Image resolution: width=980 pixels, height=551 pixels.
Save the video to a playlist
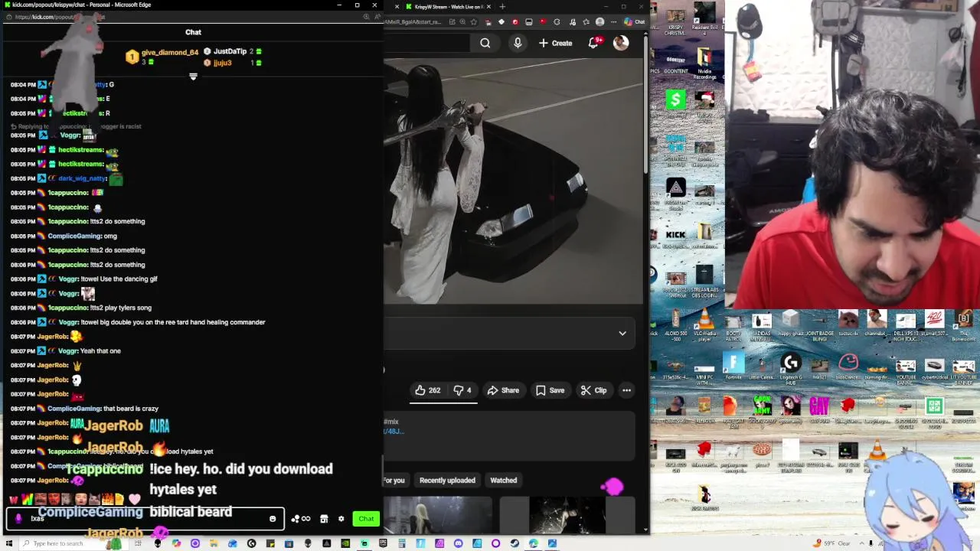(550, 390)
